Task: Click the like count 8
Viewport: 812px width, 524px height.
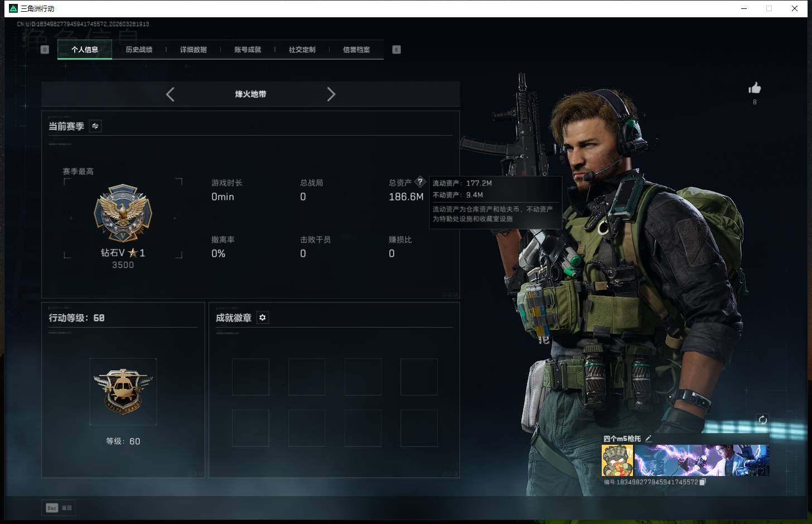Action: click(755, 102)
